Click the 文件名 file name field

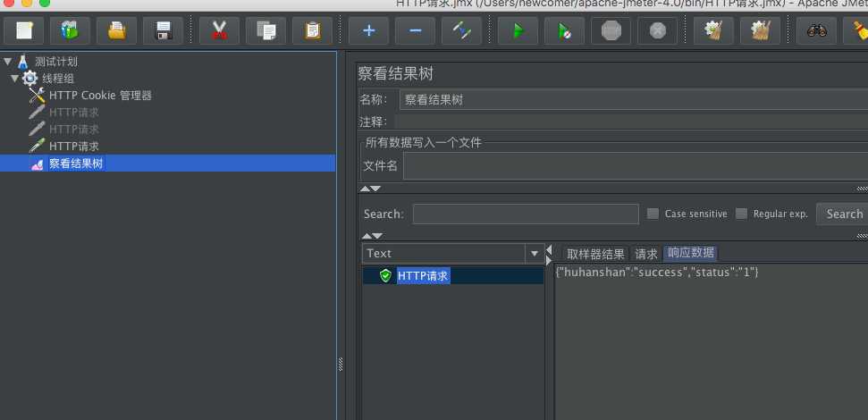(x=636, y=166)
